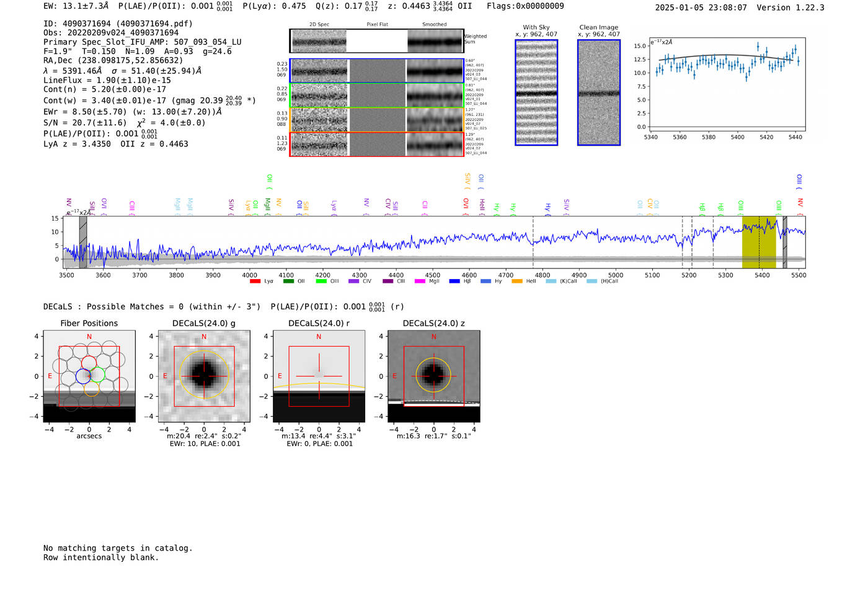Select the "DECaLS : Possible Matches = 0" heading
Image resolution: width=868 pixels, height=591 pixels.
tap(113, 306)
